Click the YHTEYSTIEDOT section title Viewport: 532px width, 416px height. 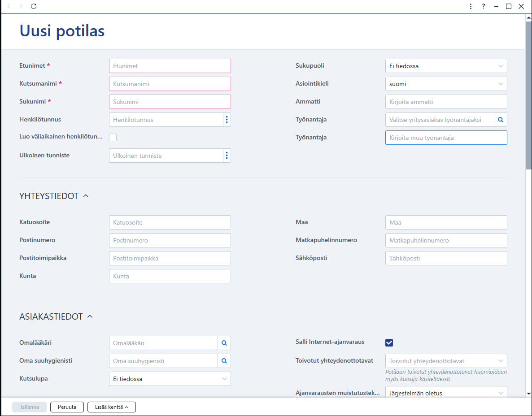pyautogui.click(x=49, y=196)
